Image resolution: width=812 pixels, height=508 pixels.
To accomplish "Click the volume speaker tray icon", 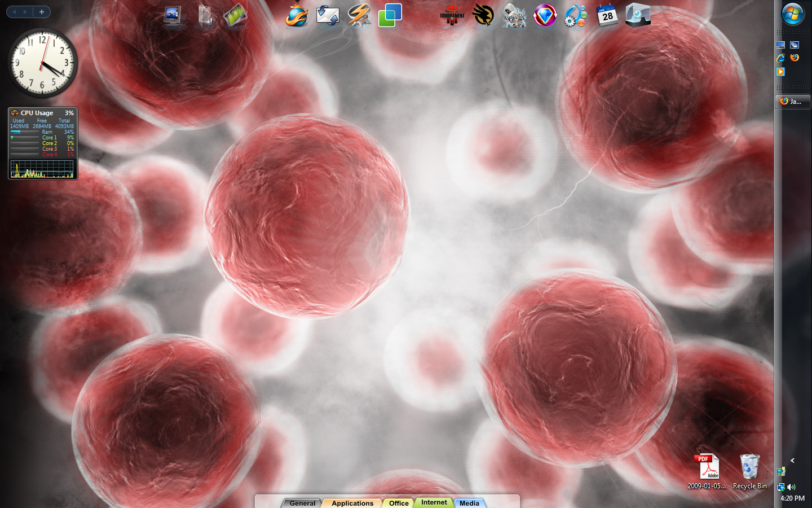I will (792, 487).
